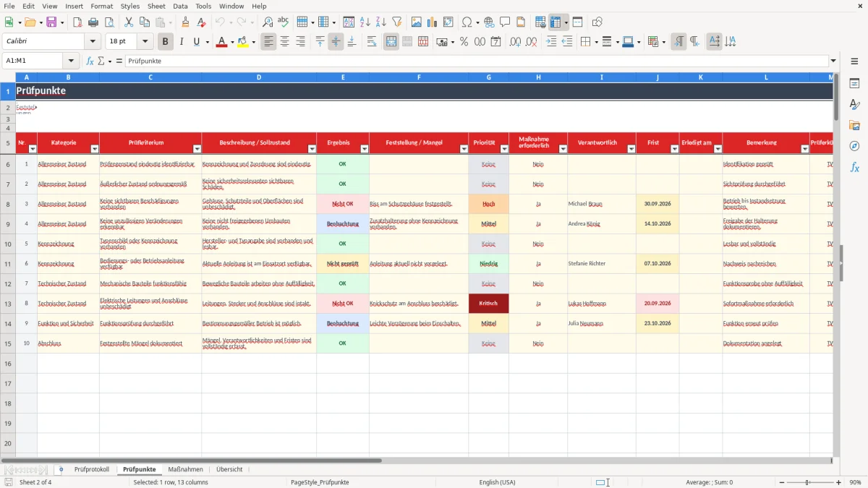The width and height of the screenshot is (868, 488).
Task: Click the horizontal scrollbar
Action: pos(191,461)
